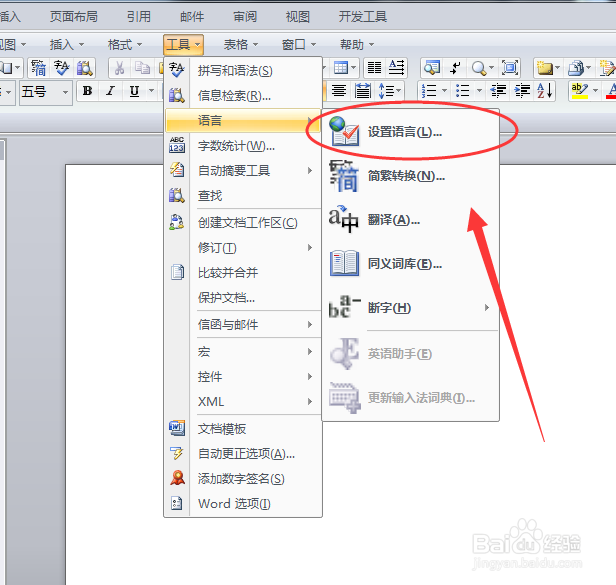Screen dimensions: 616x585
Task: Select 简繁转换(N) in language submenu
Action: click(x=411, y=176)
